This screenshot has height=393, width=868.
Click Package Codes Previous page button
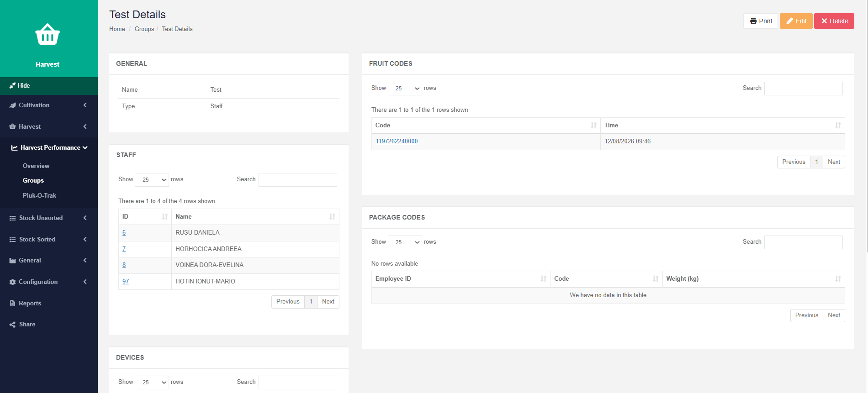click(x=806, y=315)
